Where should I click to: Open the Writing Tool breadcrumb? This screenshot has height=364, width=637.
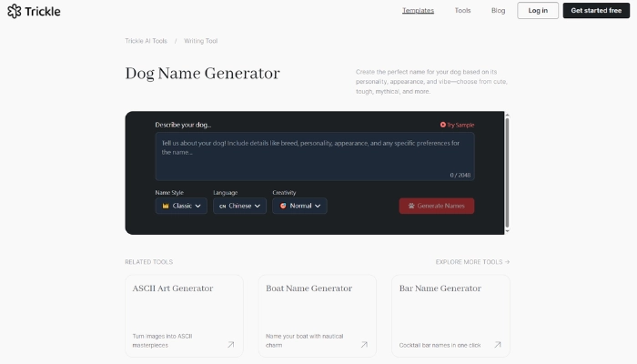click(x=201, y=41)
